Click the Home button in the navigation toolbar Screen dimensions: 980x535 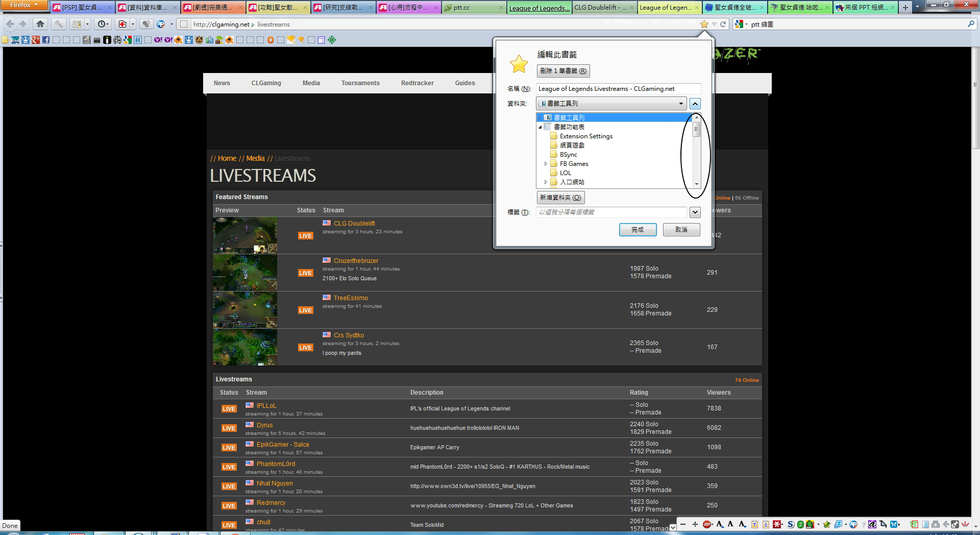40,24
